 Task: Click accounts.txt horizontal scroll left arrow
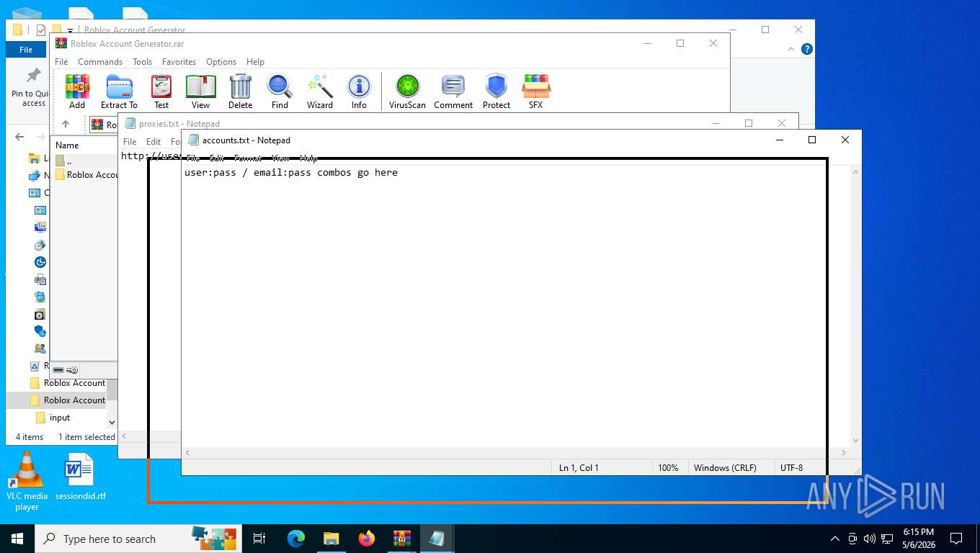[188, 453]
